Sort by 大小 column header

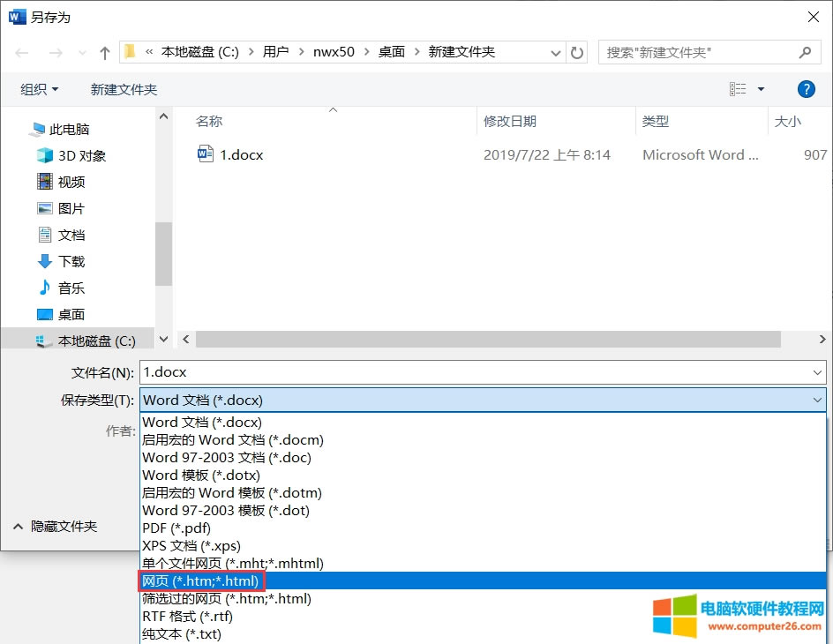pos(788,122)
